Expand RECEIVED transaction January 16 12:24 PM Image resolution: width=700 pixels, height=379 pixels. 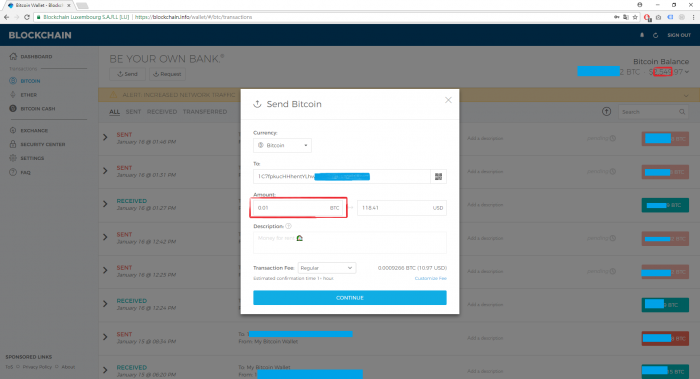tap(105, 304)
